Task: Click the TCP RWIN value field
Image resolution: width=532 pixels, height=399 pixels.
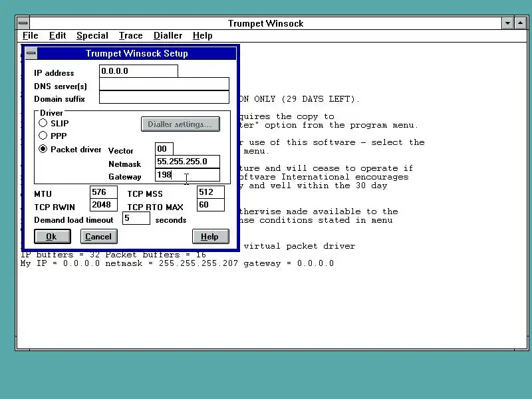Action: (104, 205)
